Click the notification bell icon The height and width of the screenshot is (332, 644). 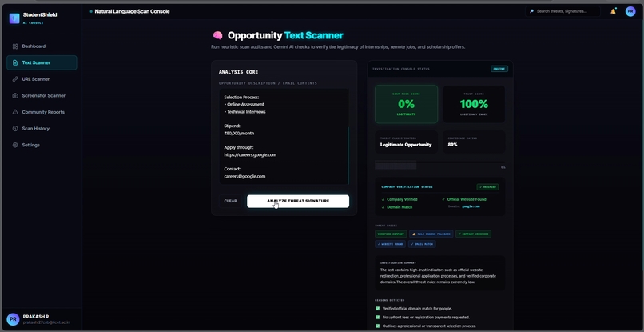click(x=613, y=11)
